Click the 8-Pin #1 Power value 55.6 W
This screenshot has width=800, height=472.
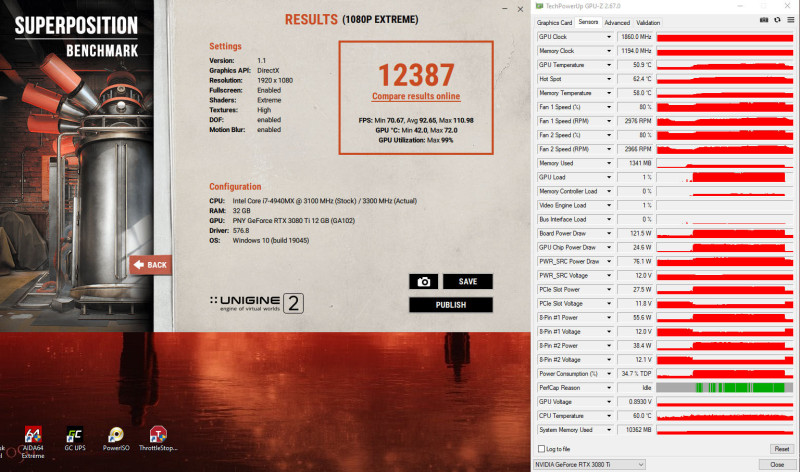[635, 317]
